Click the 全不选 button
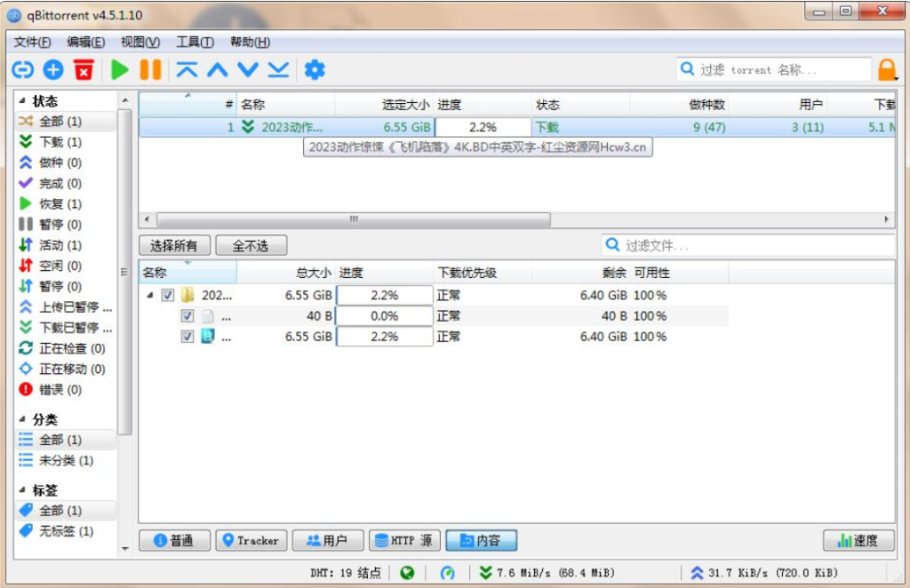Screen dimensions: 910x588 (x=251, y=245)
